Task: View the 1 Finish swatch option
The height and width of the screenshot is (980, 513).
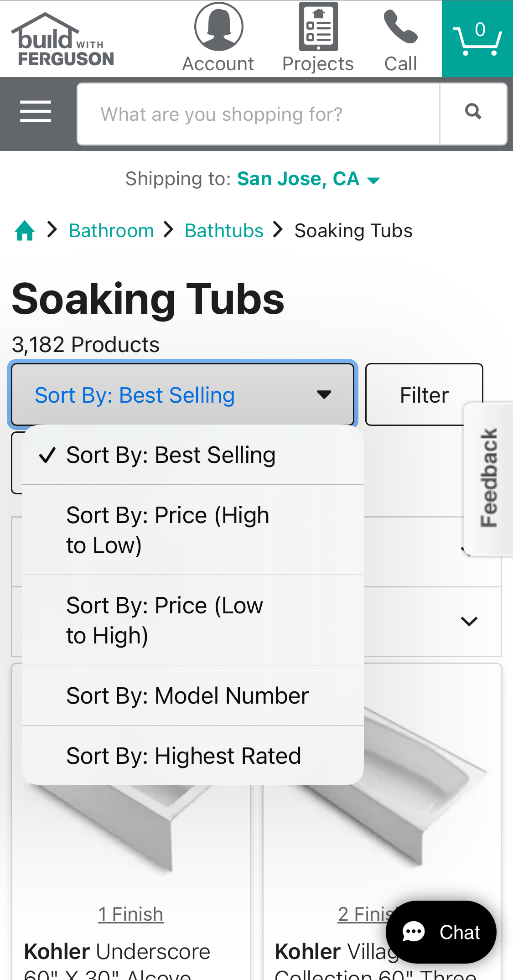Action: (131, 914)
